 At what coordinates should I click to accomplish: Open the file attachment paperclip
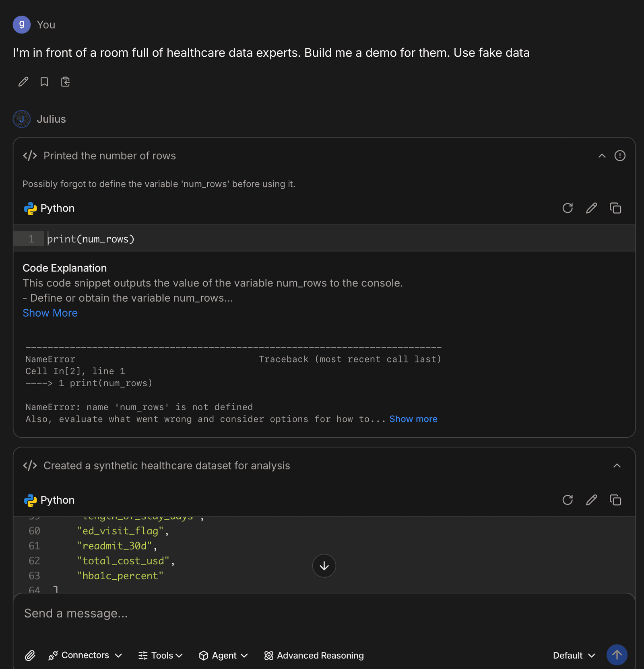(x=30, y=655)
